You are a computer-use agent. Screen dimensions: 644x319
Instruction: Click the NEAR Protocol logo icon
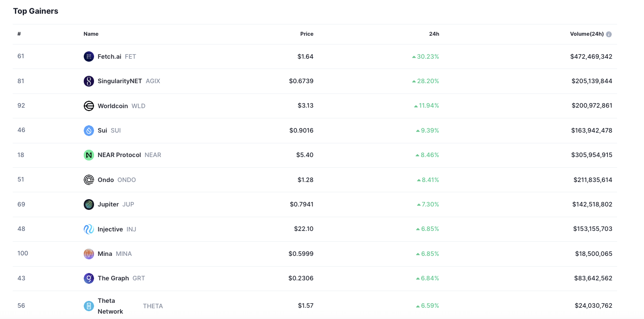pyautogui.click(x=89, y=155)
